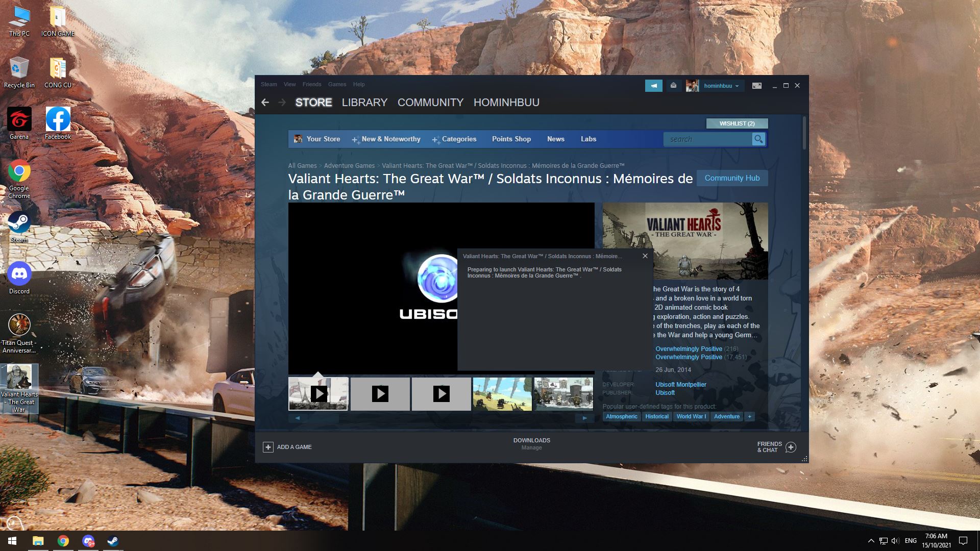Open the LIBRARY tab
Image resolution: width=980 pixels, height=551 pixels.
tap(364, 103)
